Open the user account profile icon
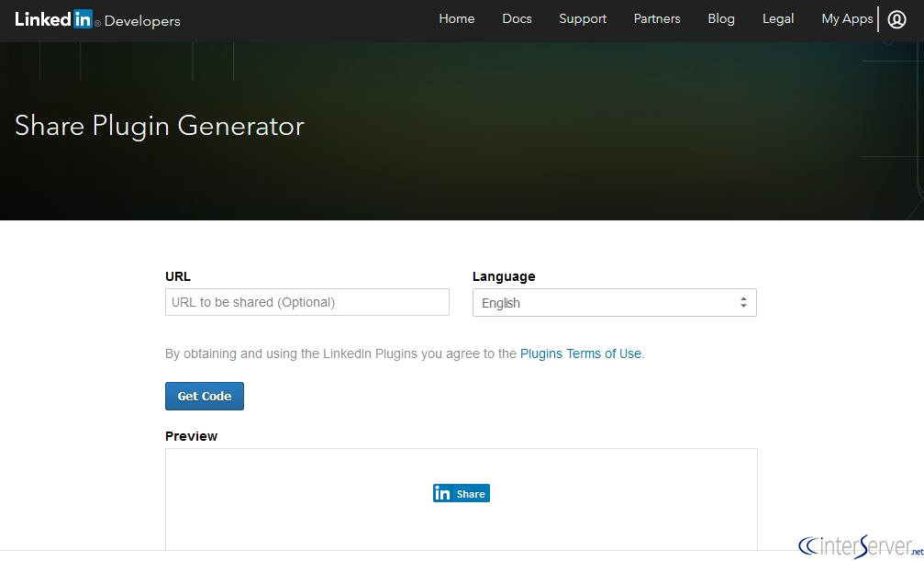 click(x=896, y=19)
